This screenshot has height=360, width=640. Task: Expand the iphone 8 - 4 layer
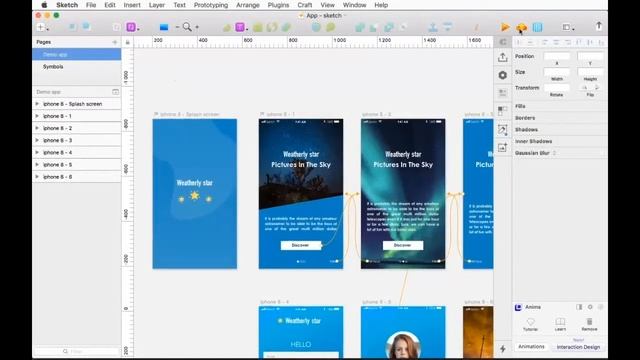(x=37, y=152)
